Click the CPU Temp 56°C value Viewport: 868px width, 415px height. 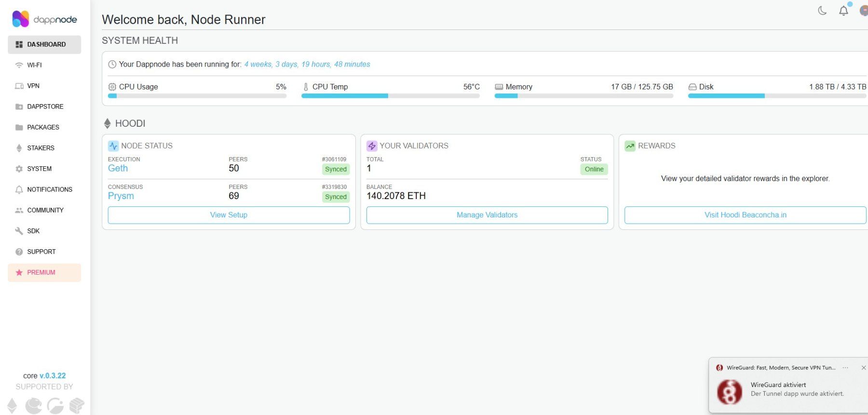pyautogui.click(x=472, y=87)
